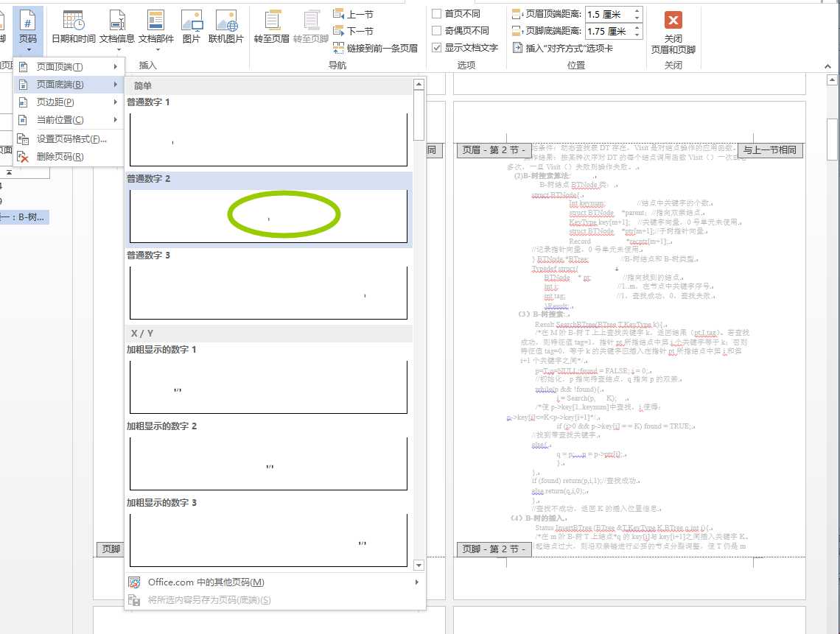Click the 页面顶端 menu icon
The image size is (840, 634).
click(23, 67)
